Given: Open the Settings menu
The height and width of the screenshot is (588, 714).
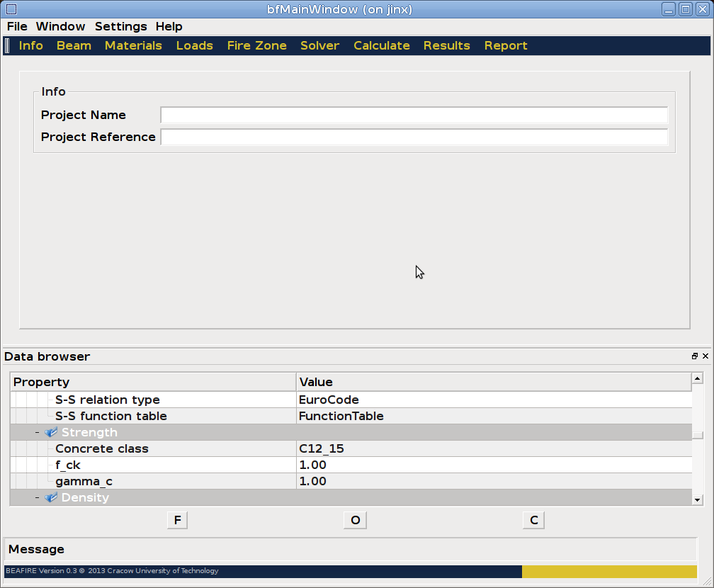Looking at the screenshot, I should [120, 26].
